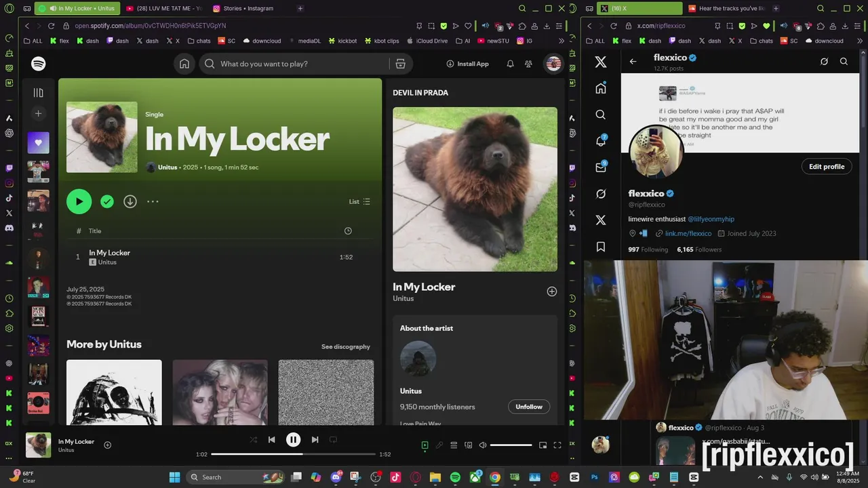868x488 pixels.
Task: Open lyrics microphone icon in player bar
Action: pos(439,445)
